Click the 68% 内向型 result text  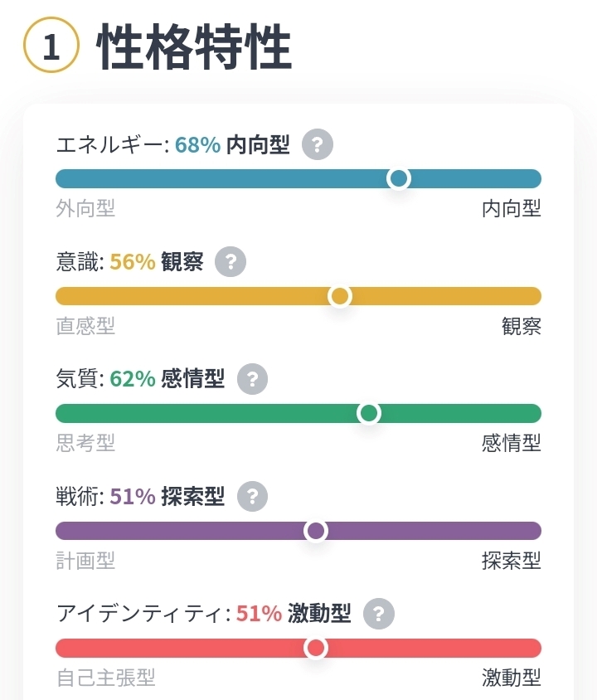[232, 145]
